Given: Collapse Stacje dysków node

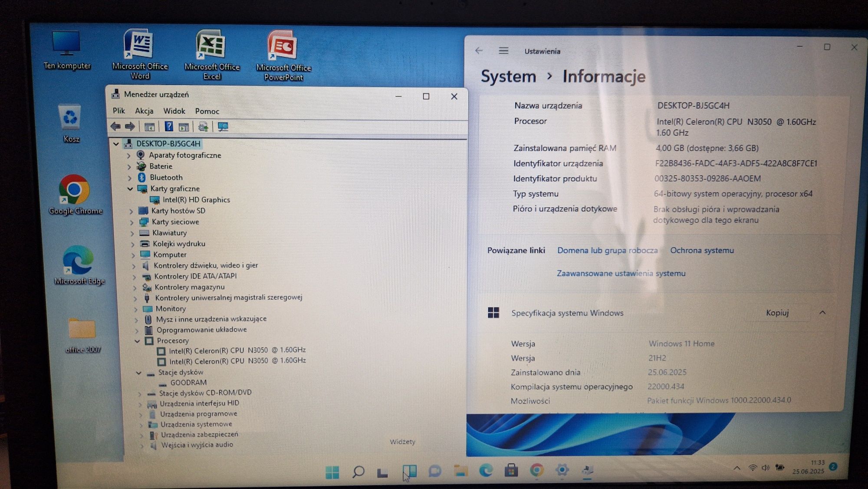Looking at the screenshot, I should [139, 373].
